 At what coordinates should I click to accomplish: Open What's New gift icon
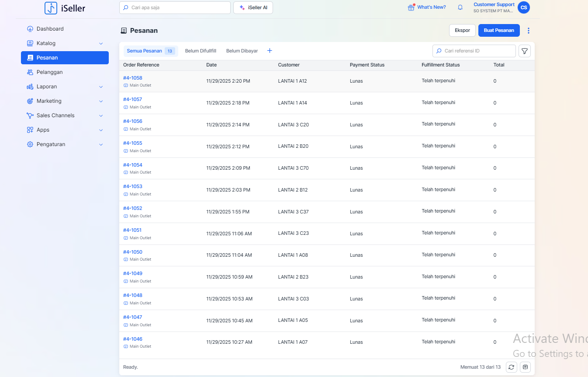click(x=411, y=7)
